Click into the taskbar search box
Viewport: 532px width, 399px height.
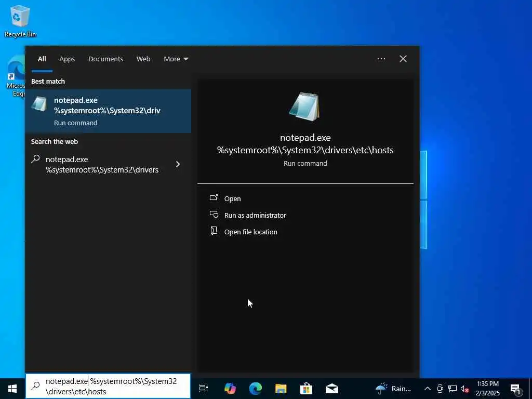point(108,386)
